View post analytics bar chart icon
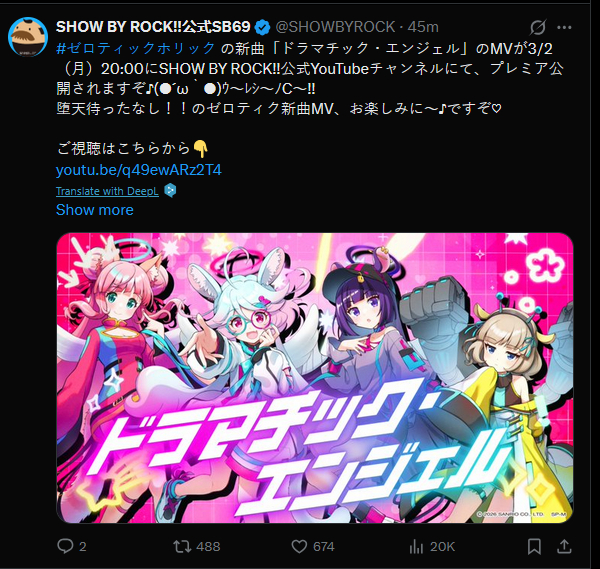The height and width of the screenshot is (569, 600). pos(416,546)
